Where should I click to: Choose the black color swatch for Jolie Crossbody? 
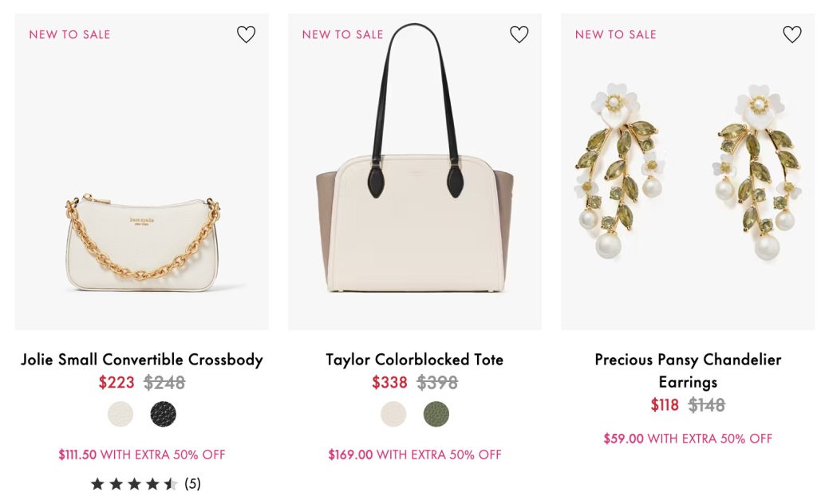[x=164, y=414]
